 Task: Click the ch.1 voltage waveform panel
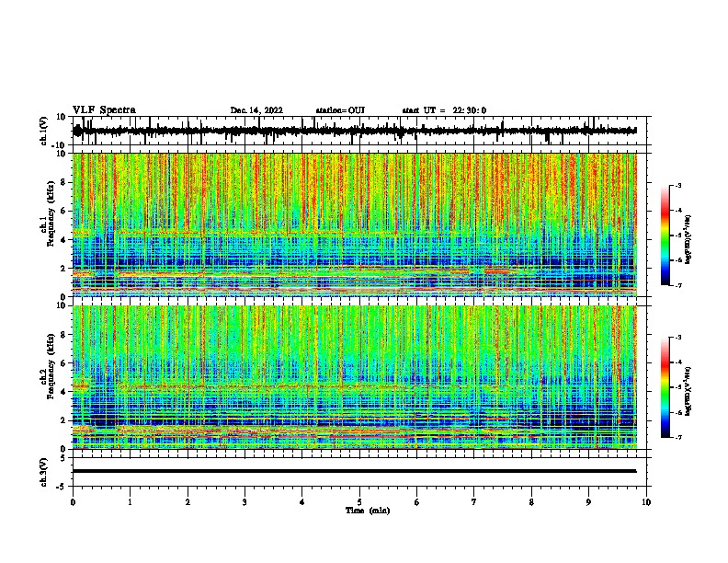click(358, 131)
